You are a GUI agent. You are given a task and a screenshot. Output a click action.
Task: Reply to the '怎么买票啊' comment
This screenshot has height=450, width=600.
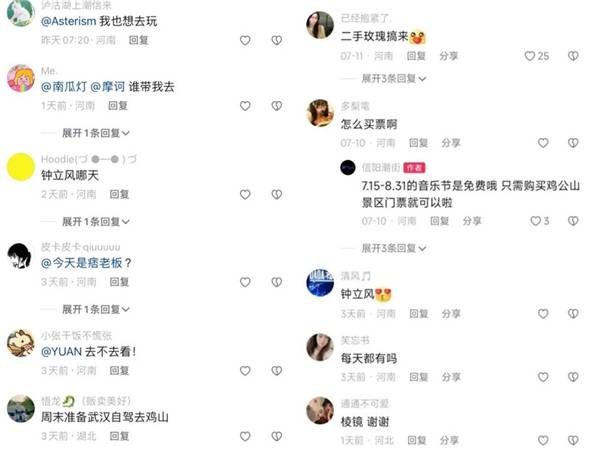418,143
